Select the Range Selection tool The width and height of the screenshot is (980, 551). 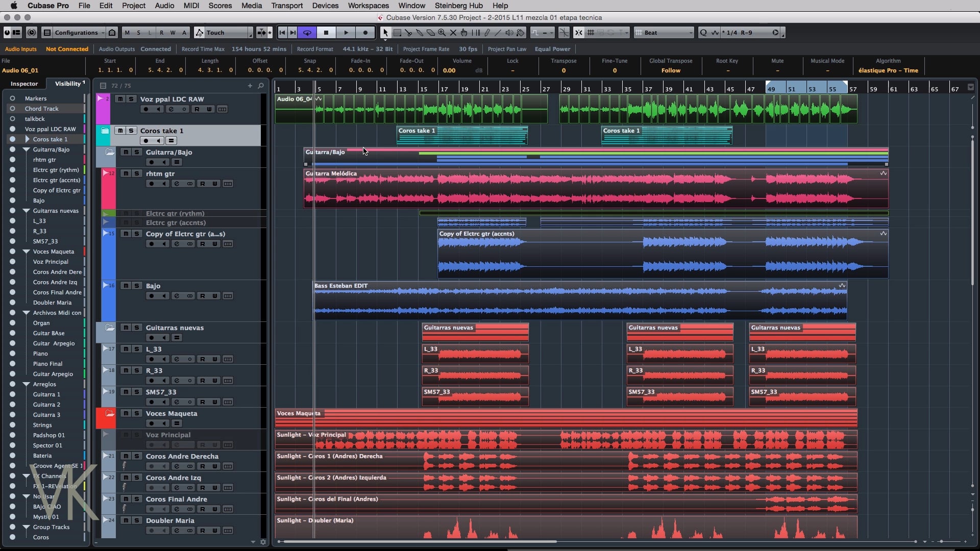(x=397, y=33)
